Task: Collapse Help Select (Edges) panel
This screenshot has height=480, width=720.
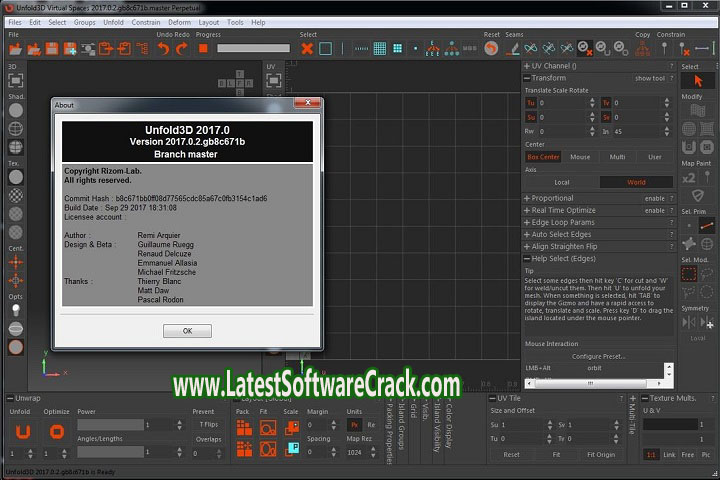Action: click(527, 259)
